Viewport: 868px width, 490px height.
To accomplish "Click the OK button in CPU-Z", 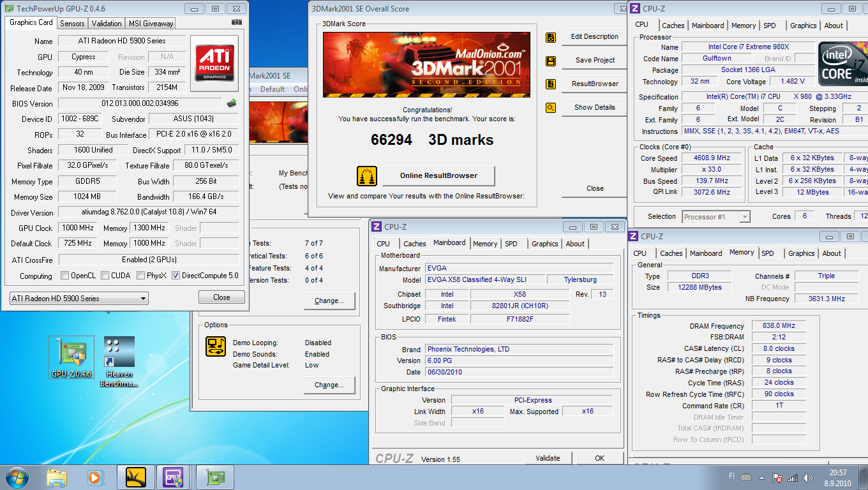I will [x=599, y=458].
